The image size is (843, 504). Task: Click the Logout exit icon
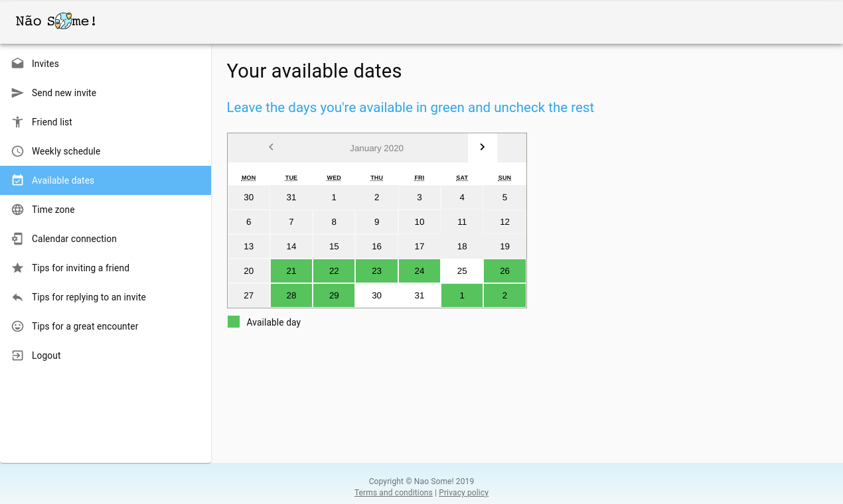(x=18, y=355)
